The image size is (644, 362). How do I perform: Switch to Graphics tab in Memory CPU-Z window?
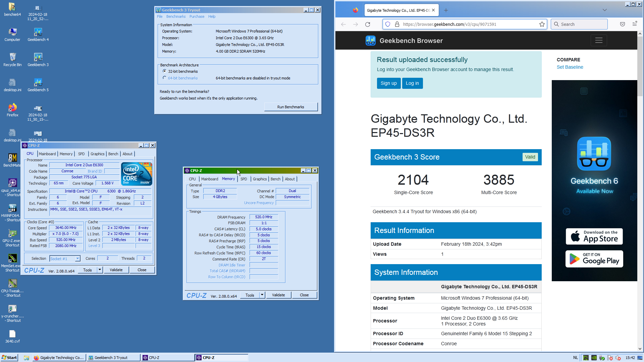click(260, 179)
